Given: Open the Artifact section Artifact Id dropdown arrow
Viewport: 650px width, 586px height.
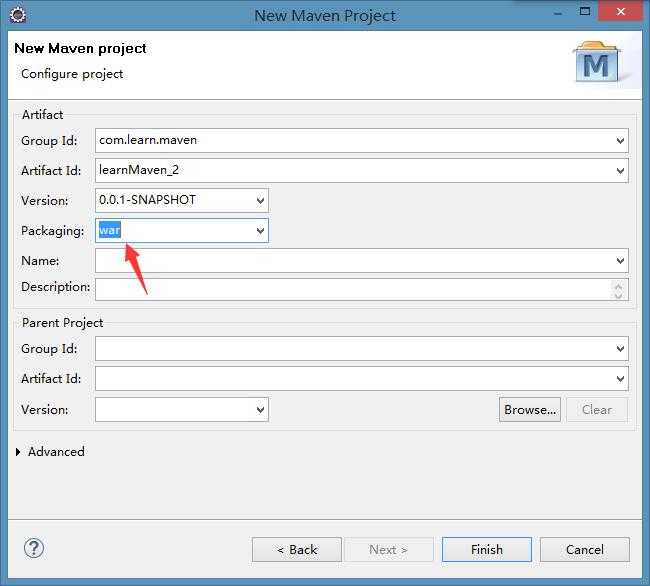Looking at the screenshot, I should 620,171.
